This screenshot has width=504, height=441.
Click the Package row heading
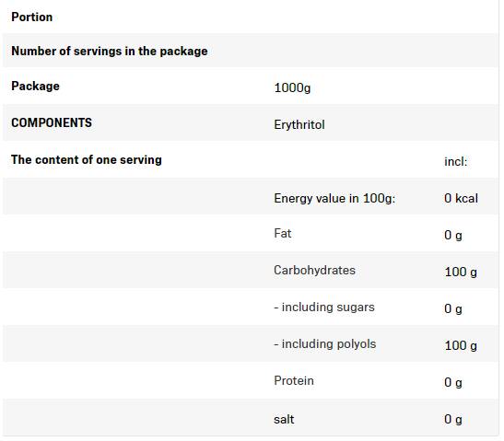coord(35,86)
